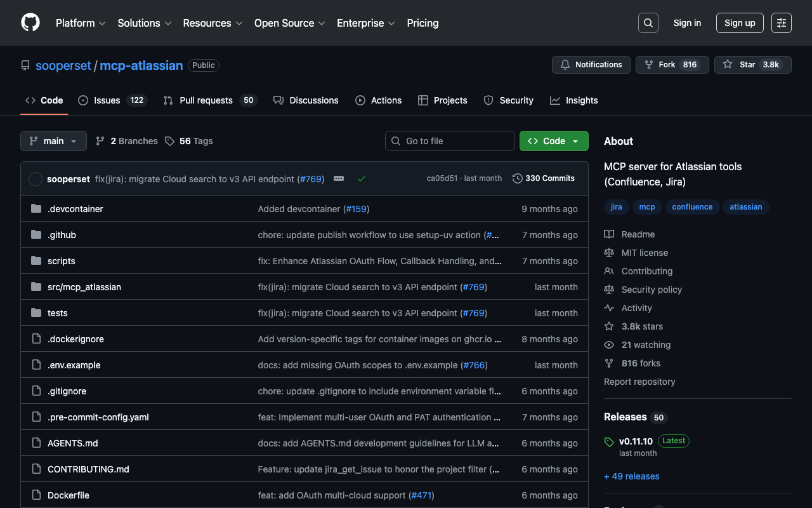
Task: Click the green checkmark status icon
Action: click(x=361, y=179)
